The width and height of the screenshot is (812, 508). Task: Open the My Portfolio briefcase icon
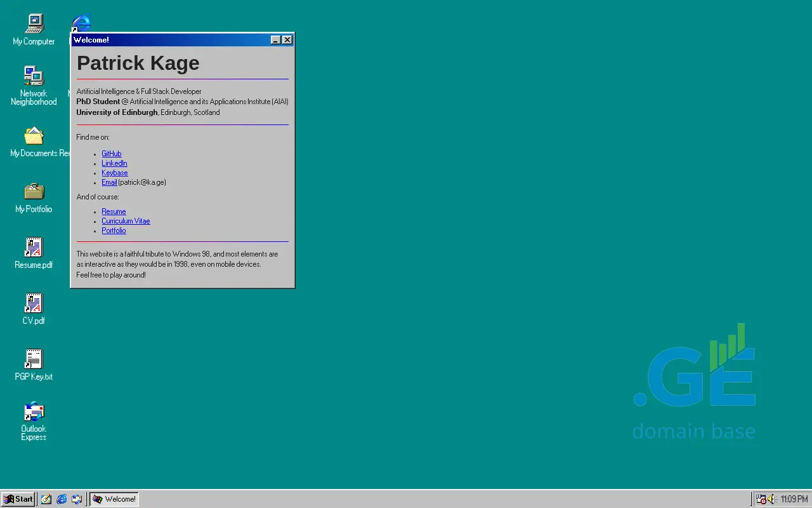(x=34, y=192)
